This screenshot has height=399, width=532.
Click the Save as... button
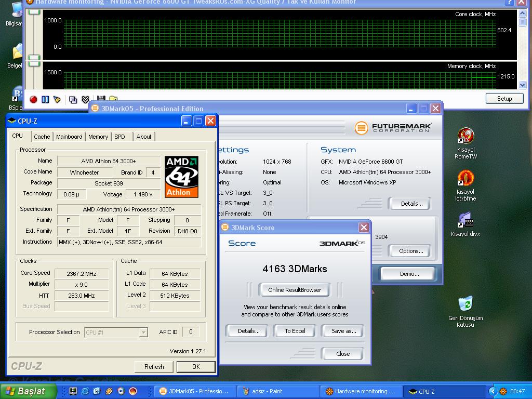coord(343,331)
